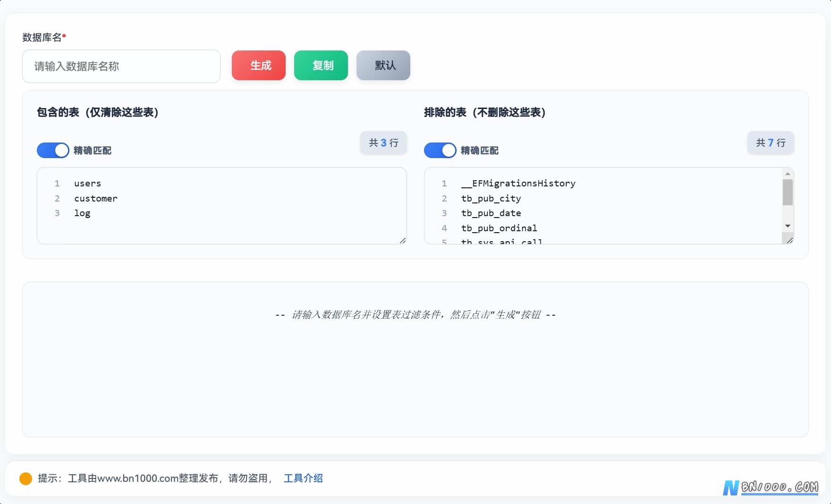
Task: Click the 共 7 行 row count badge
Action: [x=771, y=143]
